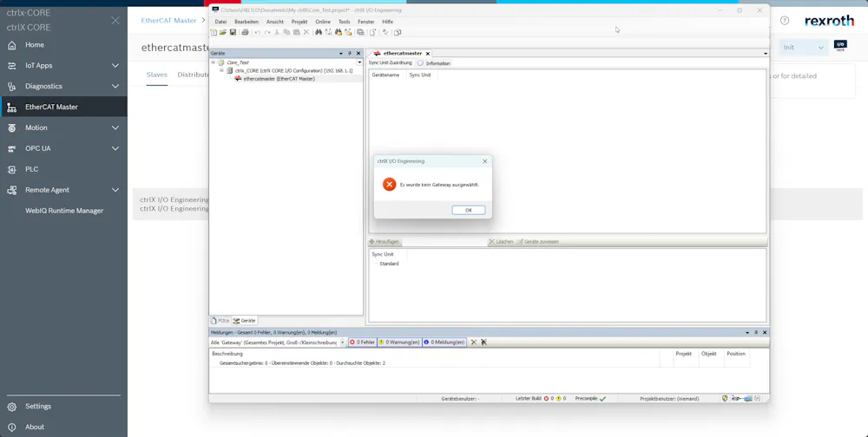Click the Redo arrow icon
868x437 pixels.
pyautogui.click(x=267, y=32)
